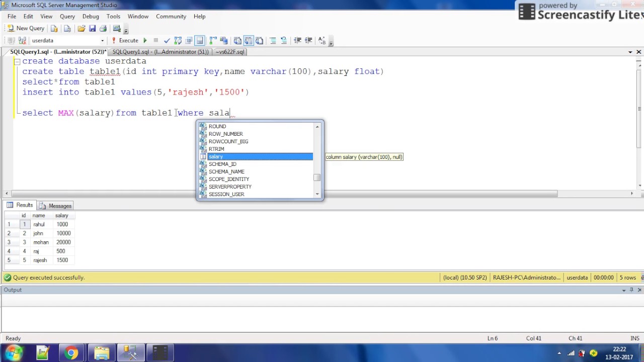
Task: Choose ROW_NUMBER from the IntelliSense list
Action: (256, 134)
